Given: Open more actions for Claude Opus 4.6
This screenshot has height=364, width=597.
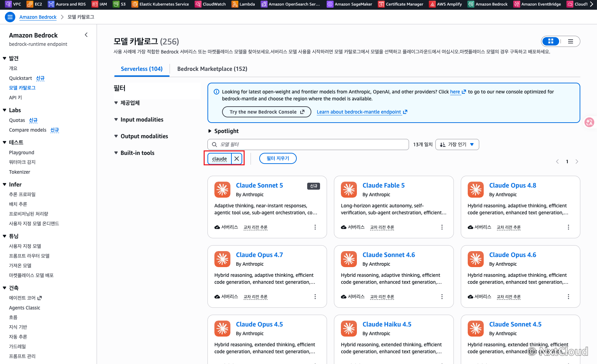Looking at the screenshot, I should coord(569,297).
